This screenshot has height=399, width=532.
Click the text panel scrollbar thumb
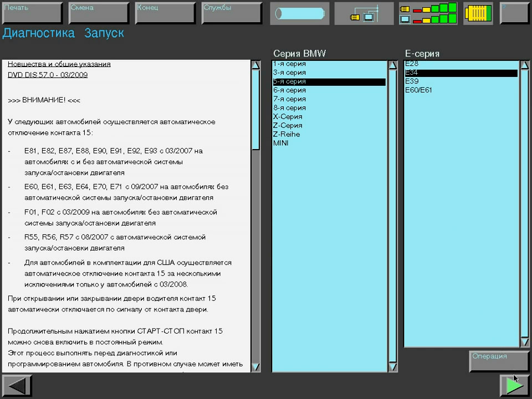[256, 110]
